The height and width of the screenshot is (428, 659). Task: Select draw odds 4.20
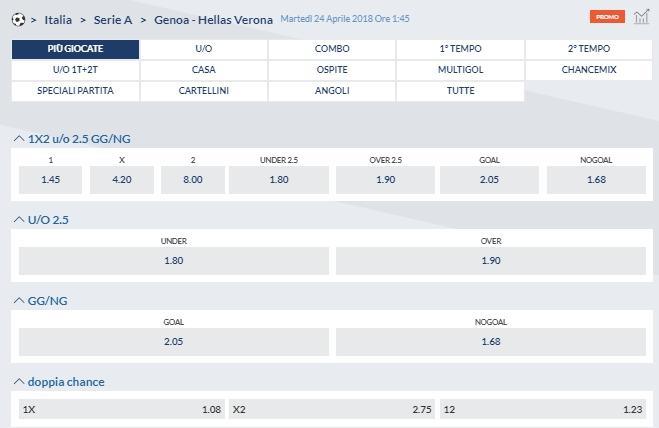(x=122, y=180)
